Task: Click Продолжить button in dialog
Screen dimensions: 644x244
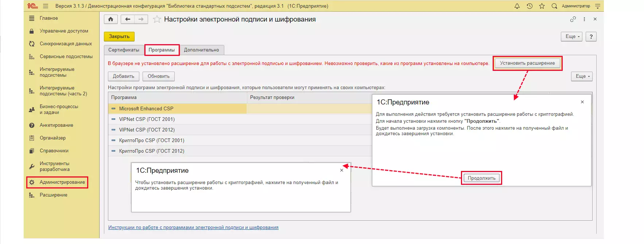Action: pos(482,178)
